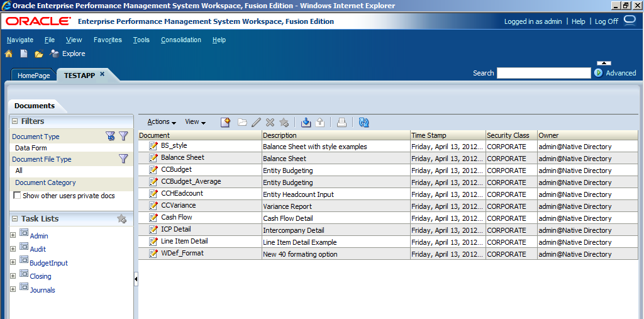Expand the Admin task list node
This screenshot has height=319, width=644.
pos(13,235)
